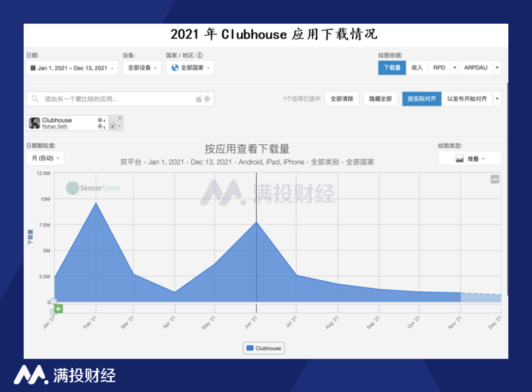Click the 隐藏全部 button

pyautogui.click(x=380, y=99)
